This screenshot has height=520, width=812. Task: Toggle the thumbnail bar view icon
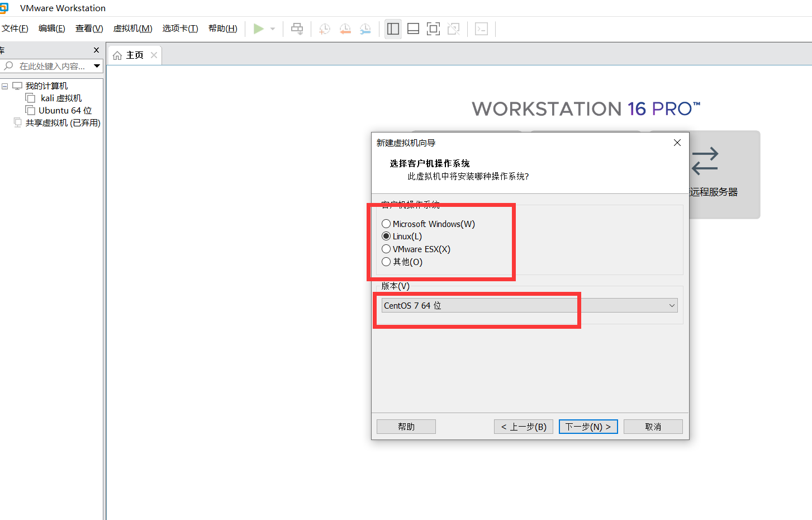click(414, 29)
